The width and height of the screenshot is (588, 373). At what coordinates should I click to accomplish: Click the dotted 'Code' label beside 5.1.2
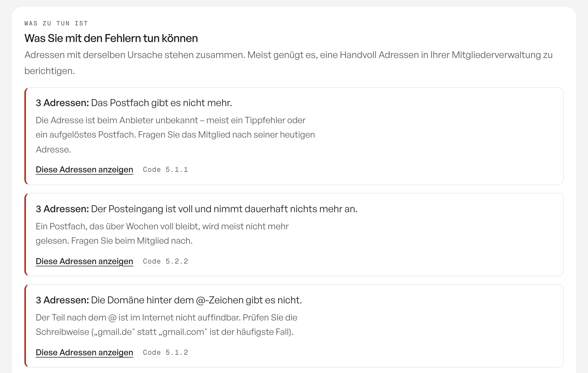point(152,353)
